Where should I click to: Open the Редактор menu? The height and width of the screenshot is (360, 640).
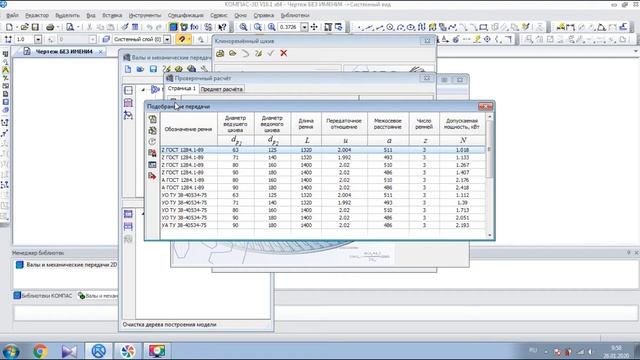click(x=37, y=15)
